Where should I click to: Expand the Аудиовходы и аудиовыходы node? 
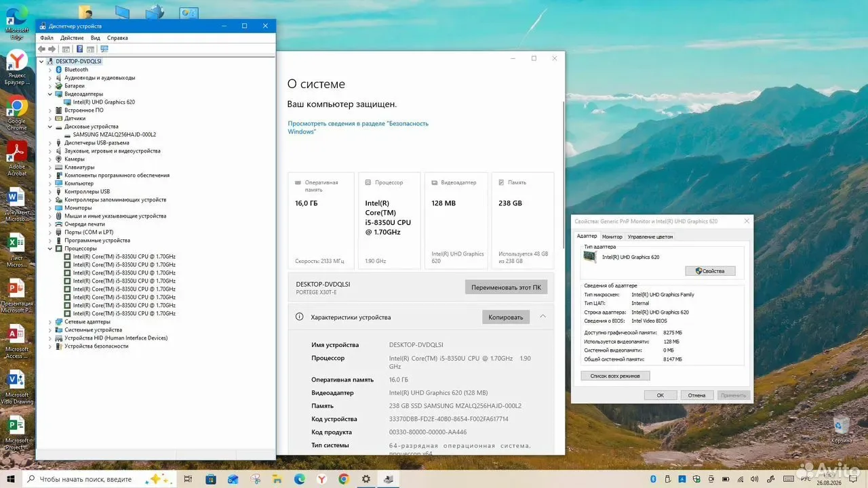tap(50, 78)
